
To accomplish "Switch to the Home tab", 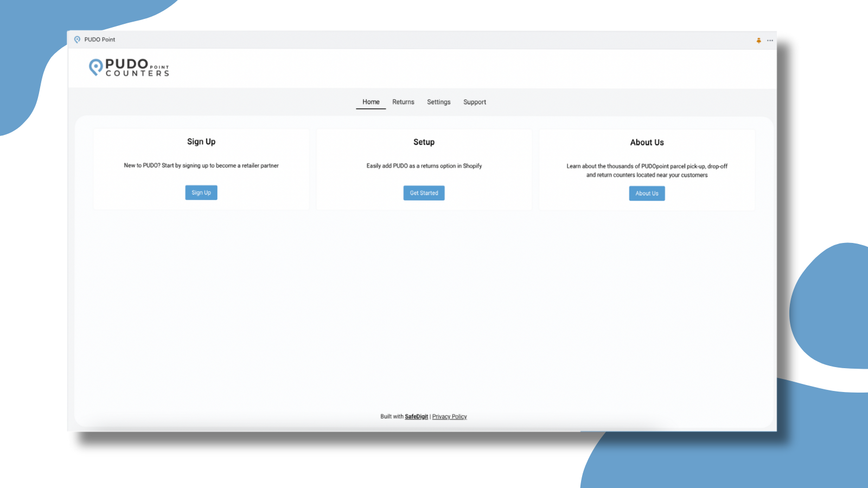I will click(x=371, y=102).
